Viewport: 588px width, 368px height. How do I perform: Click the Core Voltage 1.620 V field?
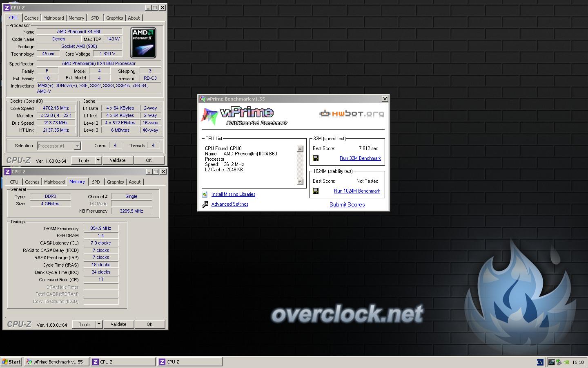tap(107, 54)
